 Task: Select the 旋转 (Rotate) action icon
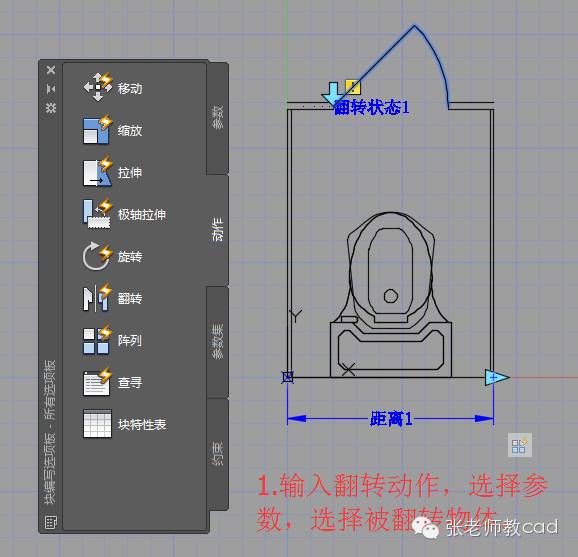(x=97, y=256)
